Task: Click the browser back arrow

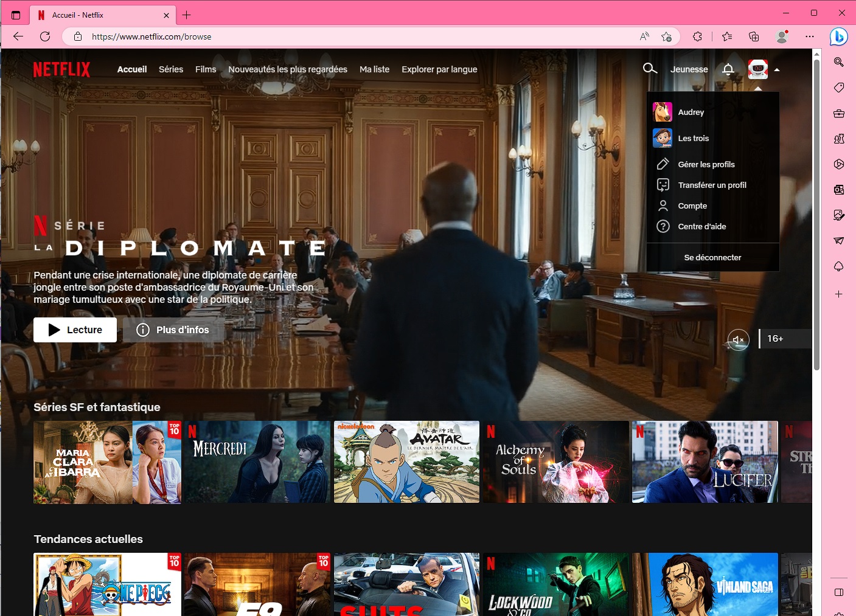Action: tap(18, 36)
